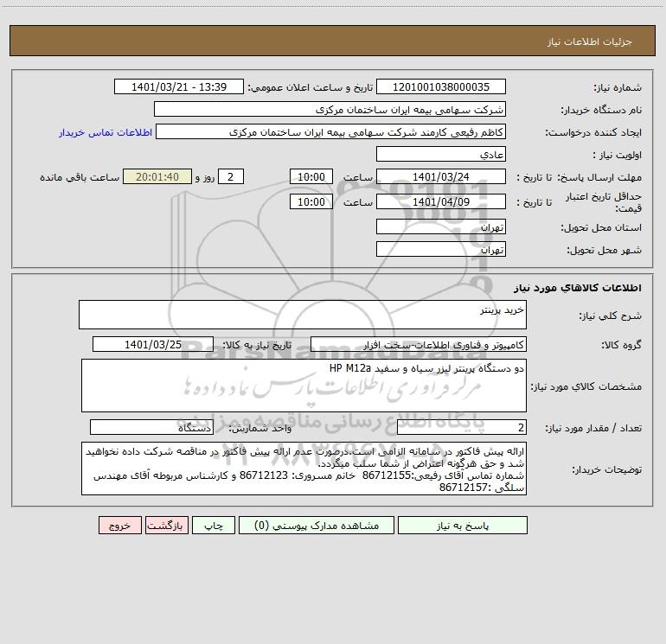
Task: Click the ایجاد کننده درخواست label
Action: (x=593, y=133)
